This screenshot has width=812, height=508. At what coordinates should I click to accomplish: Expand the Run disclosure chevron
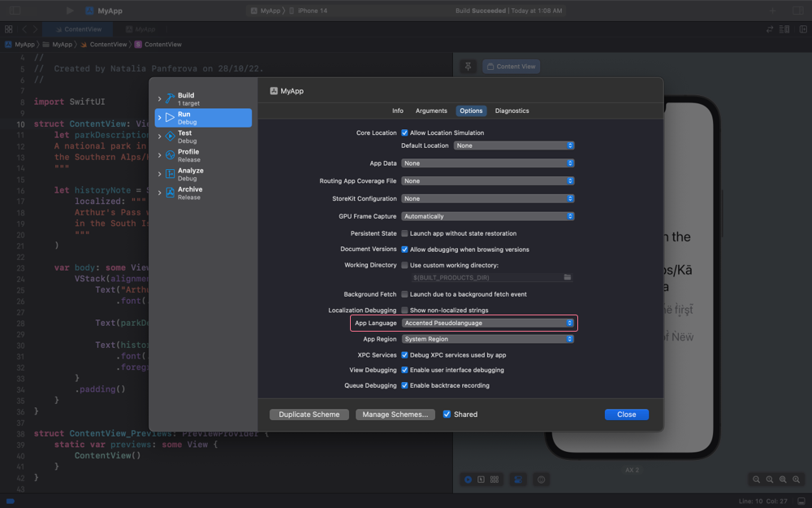click(159, 118)
